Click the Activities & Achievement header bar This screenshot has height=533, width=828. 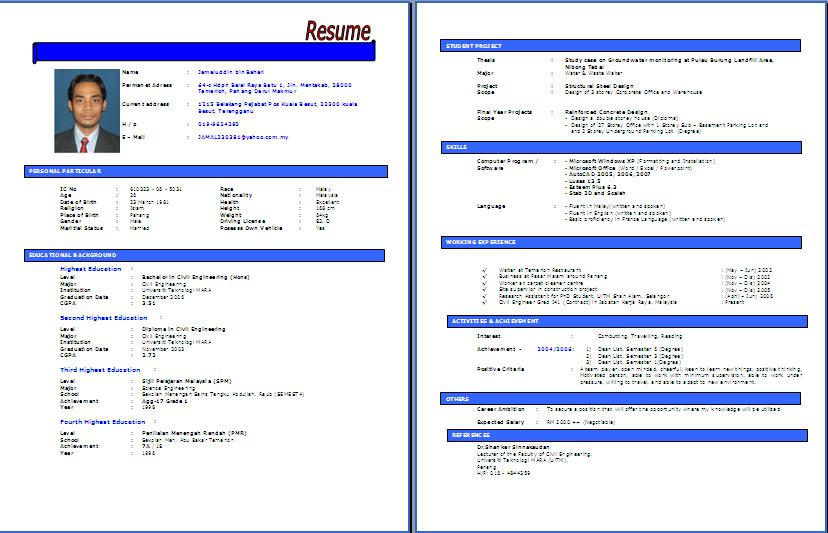coord(627,321)
